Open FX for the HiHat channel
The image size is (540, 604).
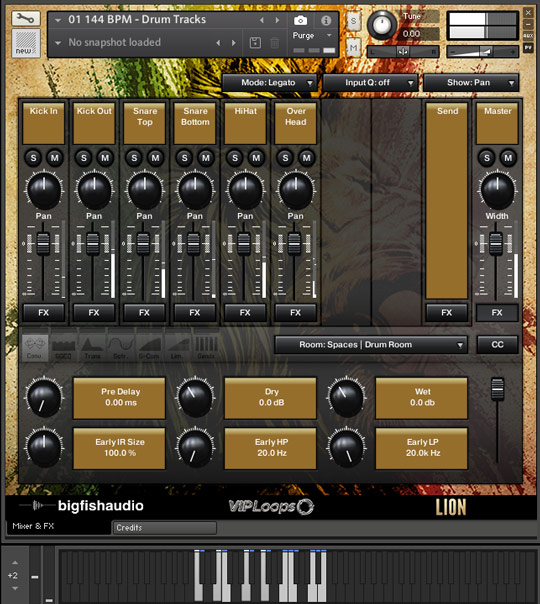[245, 313]
